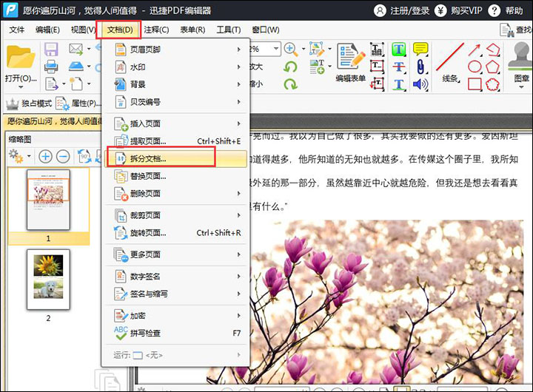Click the save floppy disk icon
Screen dimensions: 533x392
pyautogui.click(x=51, y=49)
